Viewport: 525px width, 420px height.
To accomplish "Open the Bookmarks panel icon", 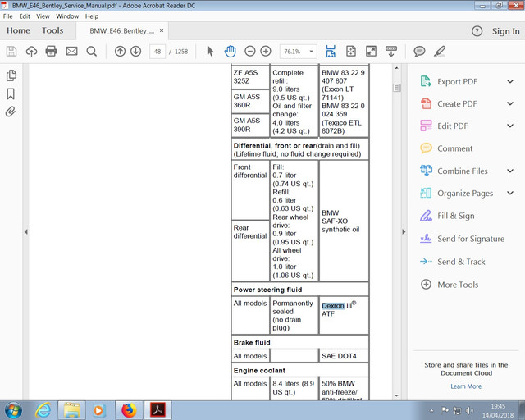I will click(x=11, y=94).
